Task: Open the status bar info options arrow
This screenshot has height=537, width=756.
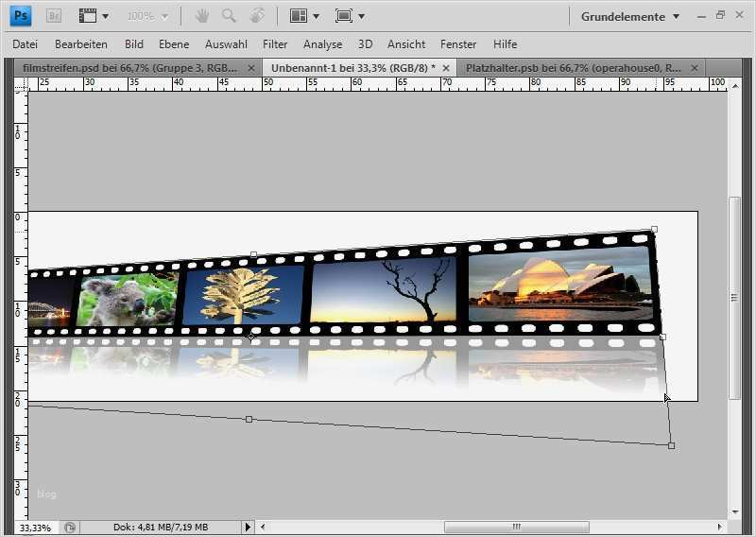Action: pyautogui.click(x=248, y=527)
